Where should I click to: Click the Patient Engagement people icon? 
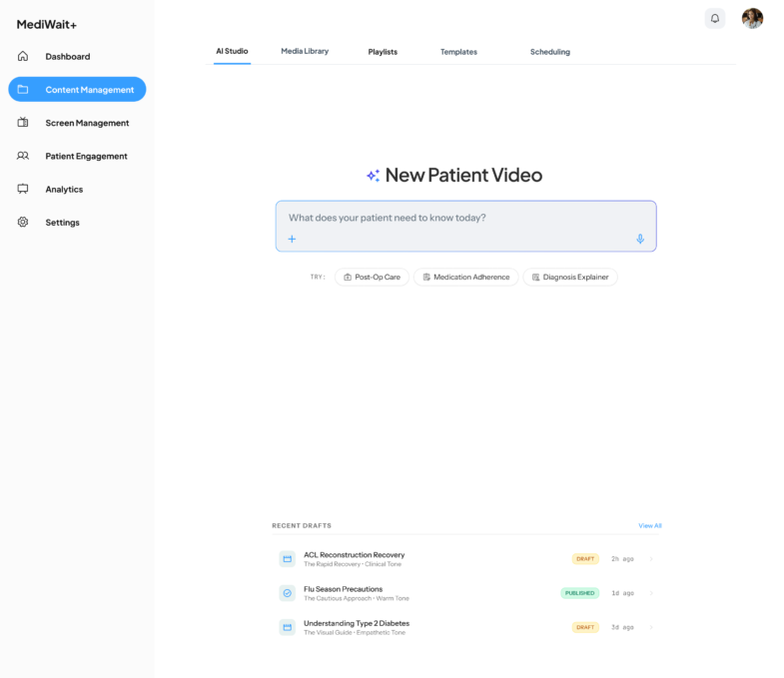[23, 156]
